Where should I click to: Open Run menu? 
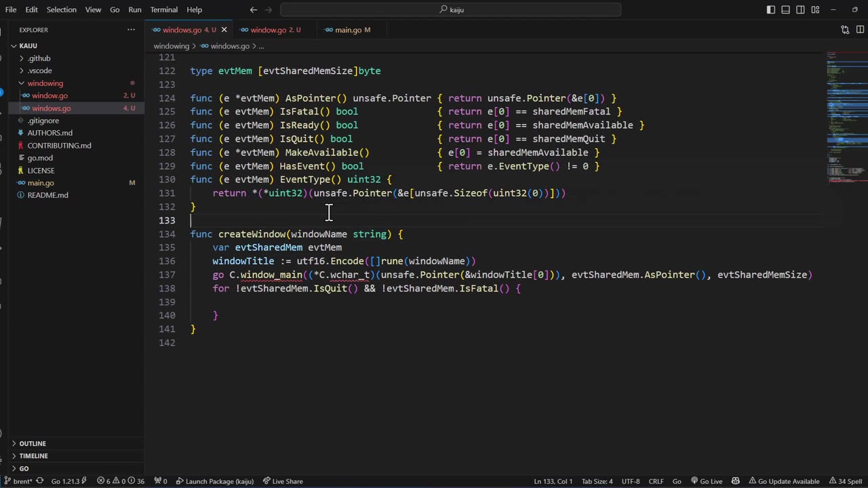[135, 9]
